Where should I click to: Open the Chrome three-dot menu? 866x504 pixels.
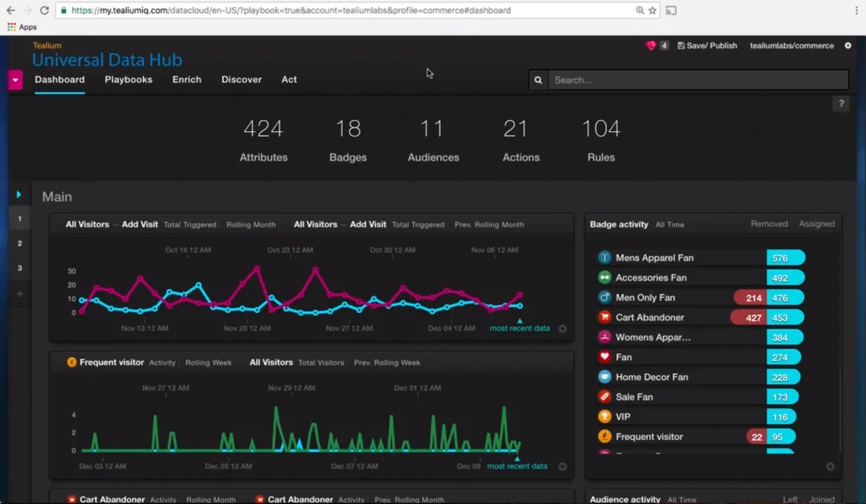[856, 10]
